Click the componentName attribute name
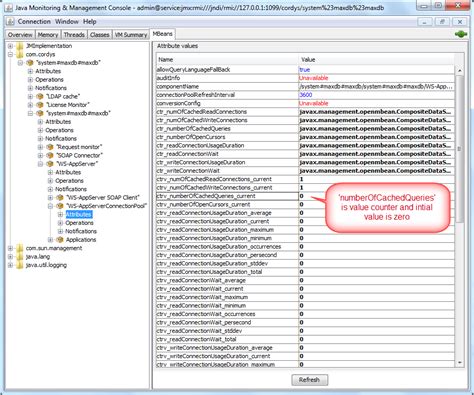474x395 pixels. [178, 86]
